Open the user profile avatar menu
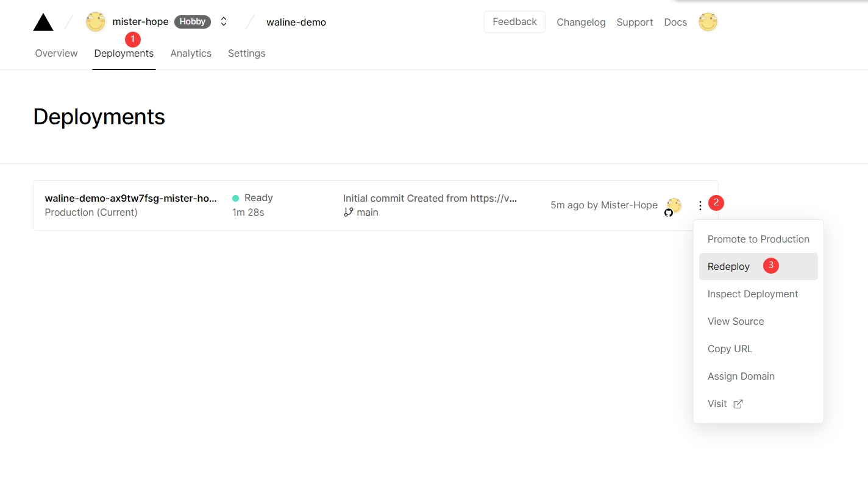Viewport: 868px width, 482px height. 708,22
